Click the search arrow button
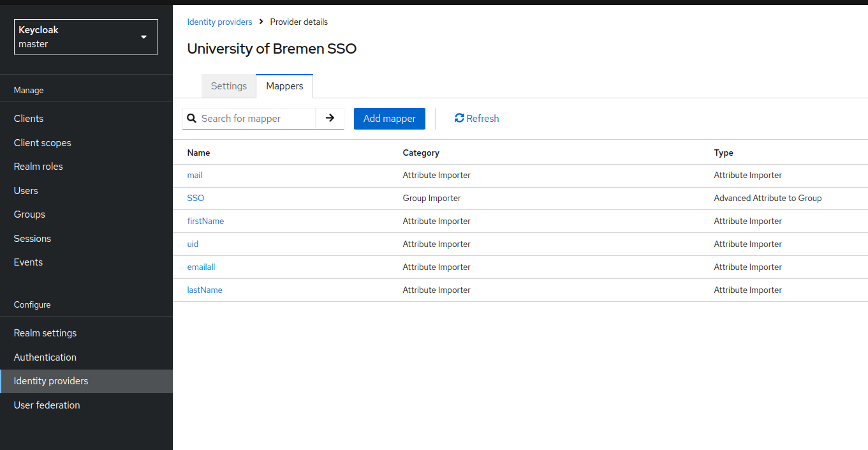 click(330, 118)
